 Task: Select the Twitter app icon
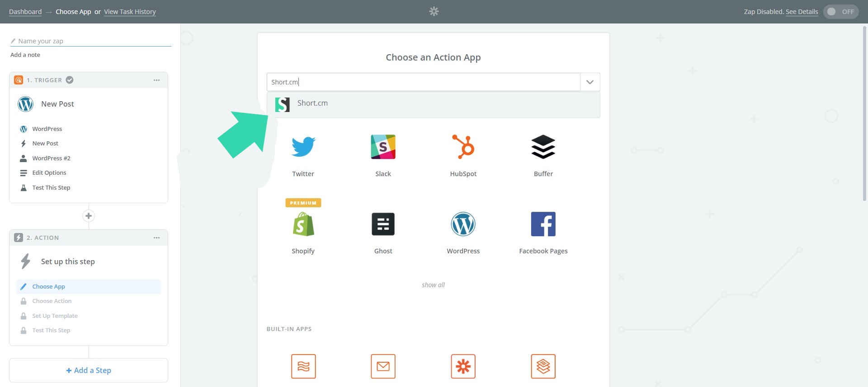303,147
